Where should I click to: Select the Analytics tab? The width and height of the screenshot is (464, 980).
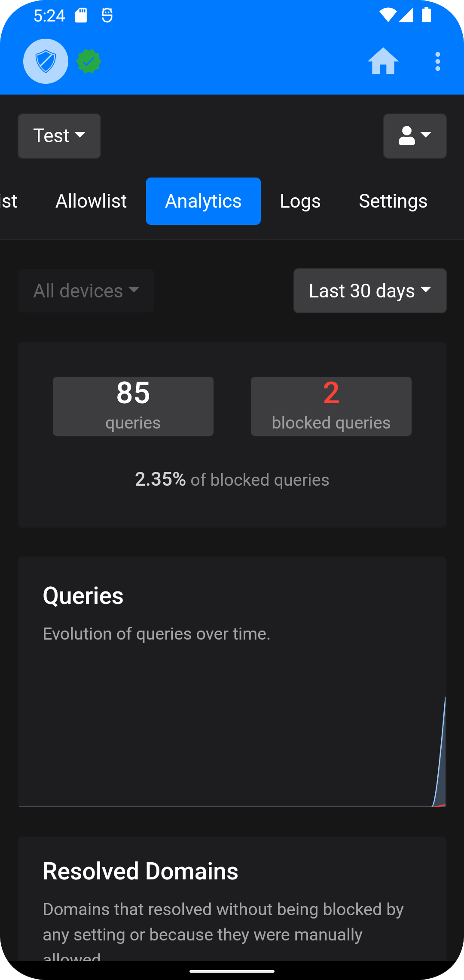pyautogui.click(x=203, y=201)
